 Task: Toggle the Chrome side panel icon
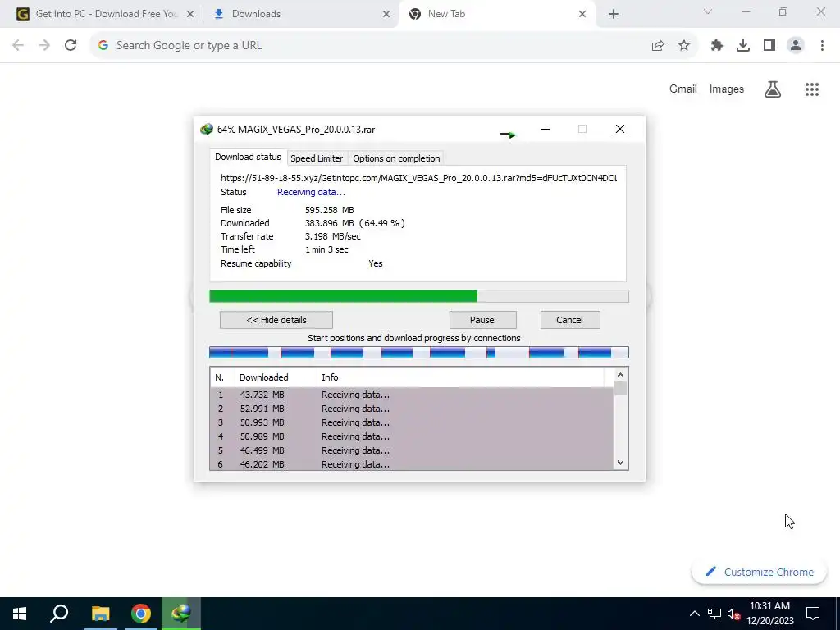(x=769, y=46)
